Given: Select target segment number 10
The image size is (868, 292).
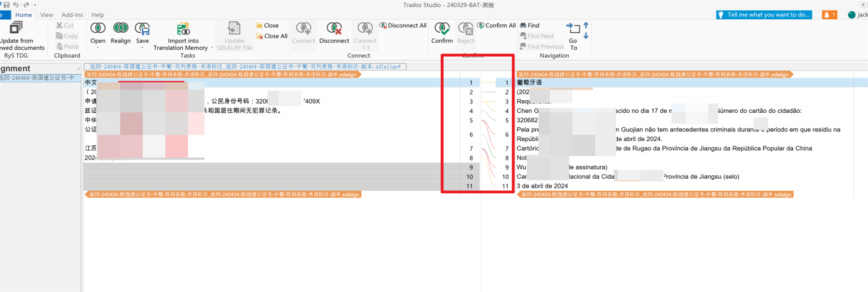Looking at the screenshot, I should pos(505,177).
